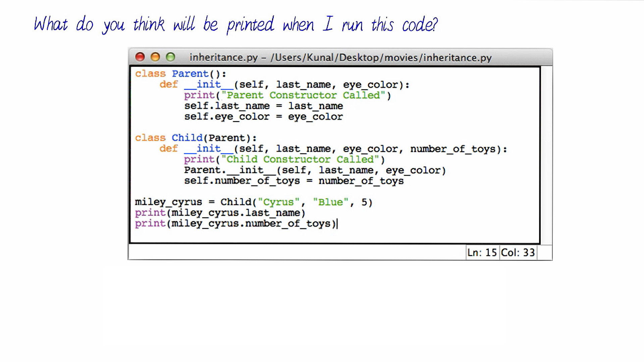This screenshot has width=644, height=362.
Task: Click on 'class Parent():' code line
Action: click(x=180, y=74)
